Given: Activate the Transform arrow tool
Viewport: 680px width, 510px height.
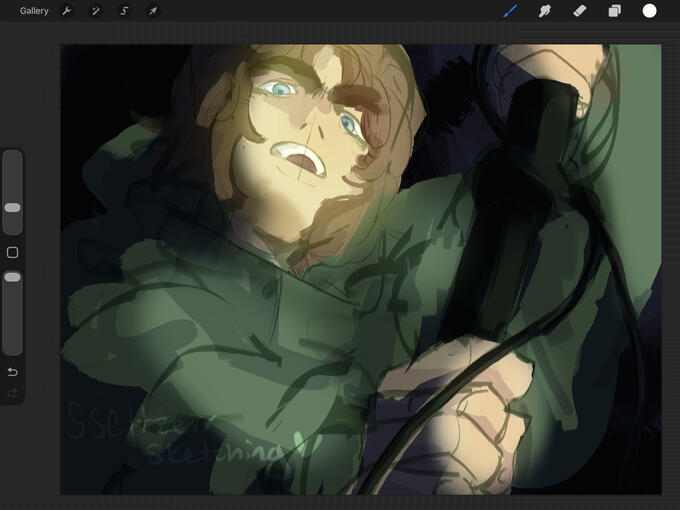Looking at the screenshot, I should tap(153, 11).
